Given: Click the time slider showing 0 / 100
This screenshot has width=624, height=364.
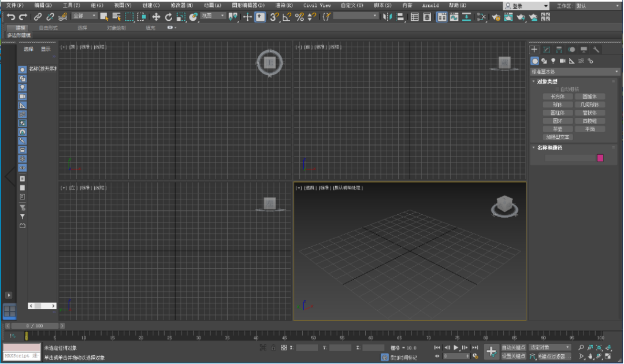Looking at the screenshot, I should [x=34, y=326].
